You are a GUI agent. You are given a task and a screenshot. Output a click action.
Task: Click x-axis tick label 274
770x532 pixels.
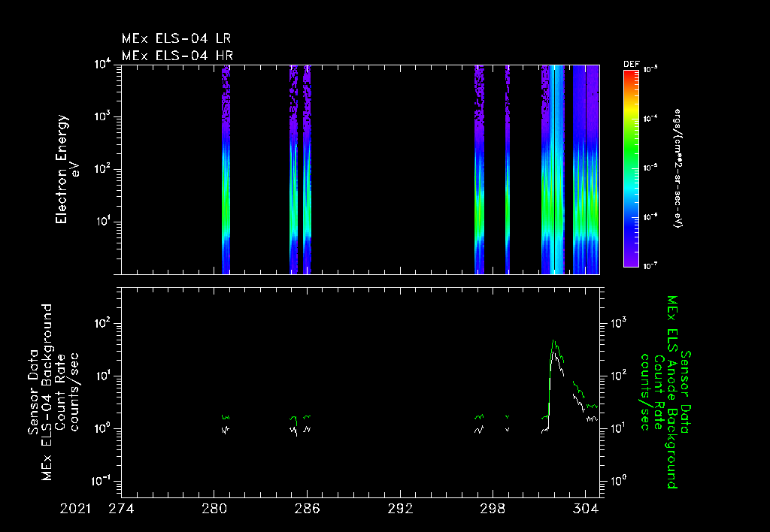pos(121,509)
